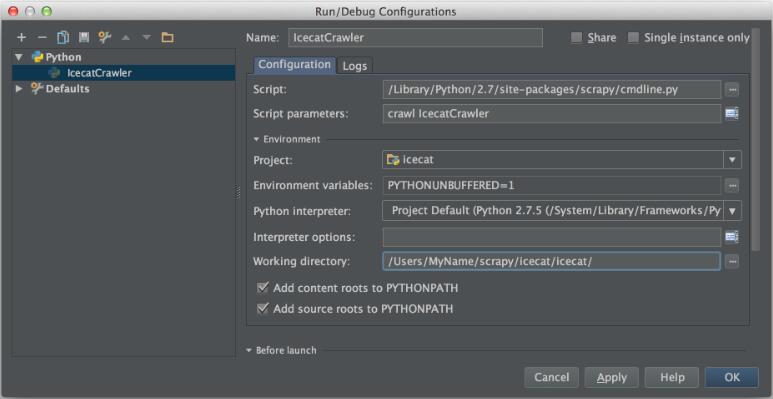Expand the Defaults tree node

tap(19, 89)
